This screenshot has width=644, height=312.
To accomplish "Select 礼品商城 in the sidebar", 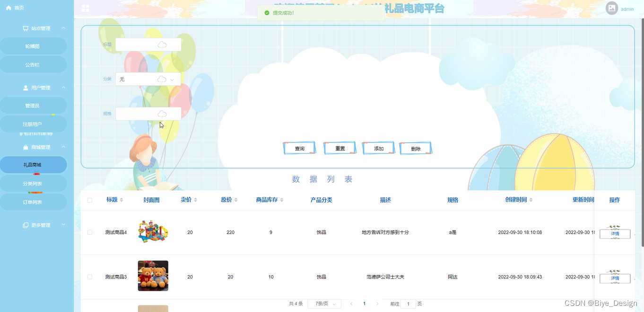I will tap(33, 165).
